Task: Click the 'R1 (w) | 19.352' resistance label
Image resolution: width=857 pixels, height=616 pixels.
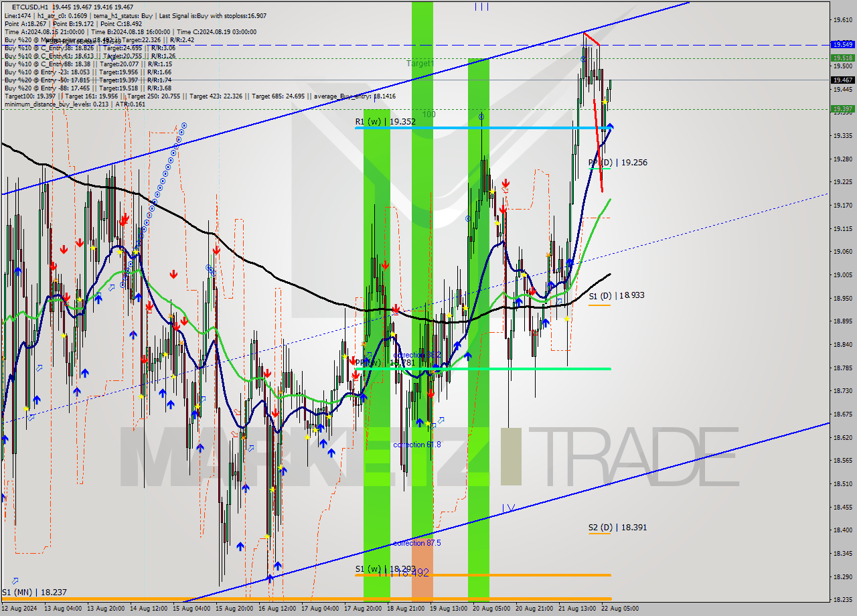Action: pos(385,122)
